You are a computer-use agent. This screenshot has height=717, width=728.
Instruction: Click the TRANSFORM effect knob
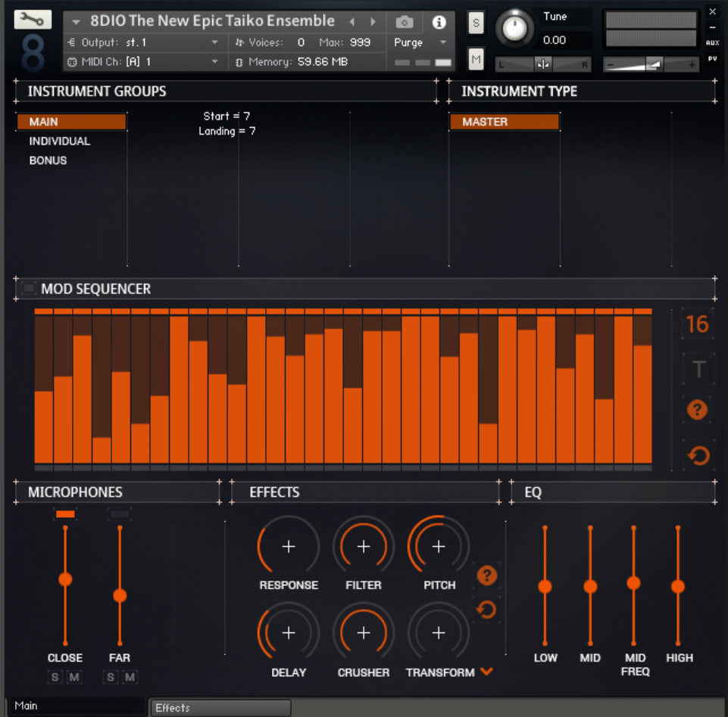coord(439,632)
